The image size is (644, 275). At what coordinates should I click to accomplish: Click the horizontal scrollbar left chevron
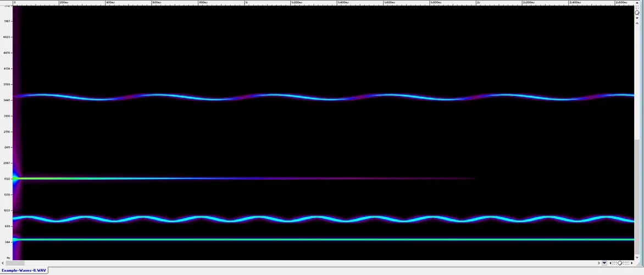click(x=3, y=263)
